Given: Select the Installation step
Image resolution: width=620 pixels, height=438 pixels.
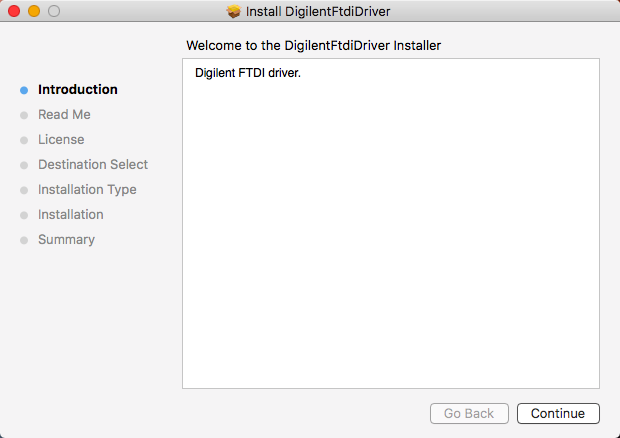Looking at the screenshot, I should (x=71, y=215).
